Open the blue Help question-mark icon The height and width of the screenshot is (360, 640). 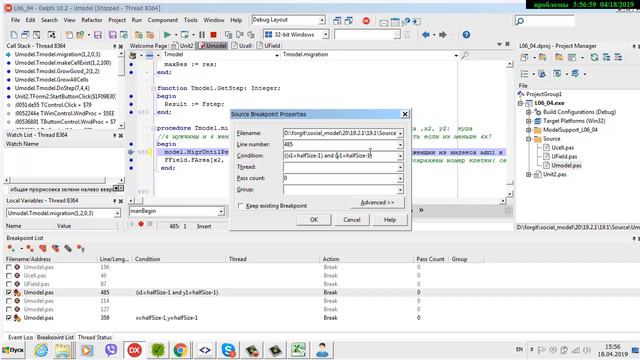point(466,35)
